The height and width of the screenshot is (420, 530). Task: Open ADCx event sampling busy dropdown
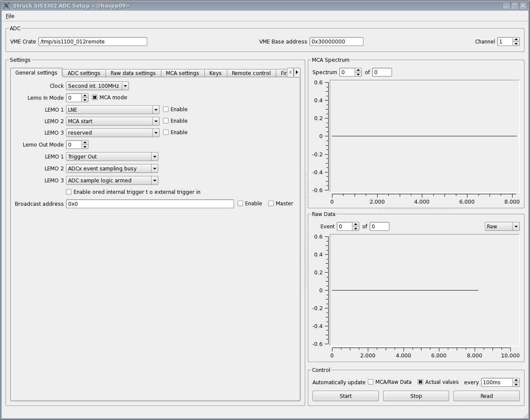pyautogui.click(x=112, y=169)
